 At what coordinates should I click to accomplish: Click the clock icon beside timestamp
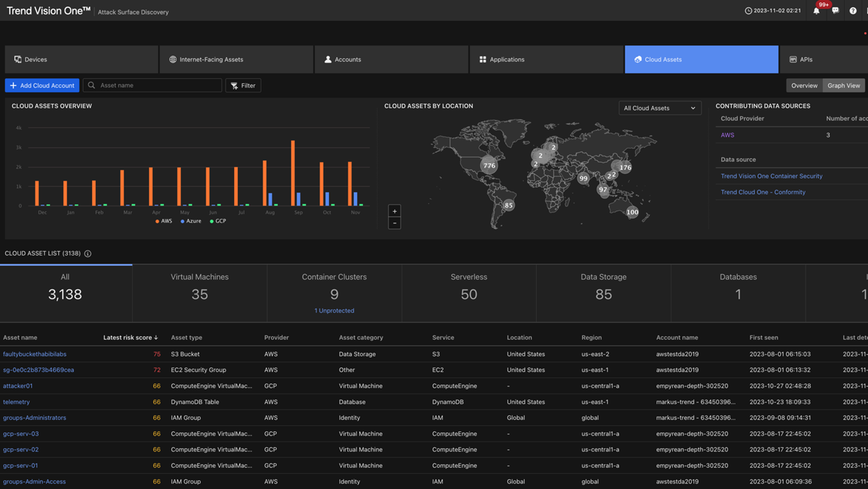pos(748,11)
